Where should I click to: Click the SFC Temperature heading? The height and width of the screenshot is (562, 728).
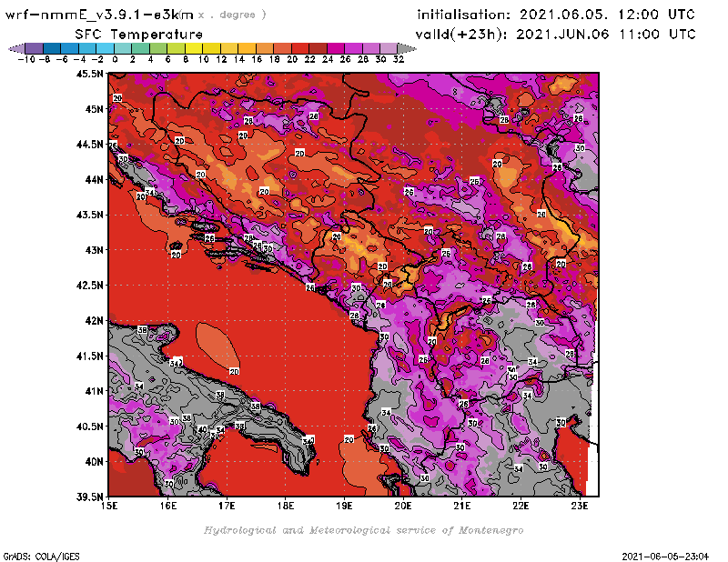pyautogui.click(x=139, y=35)
